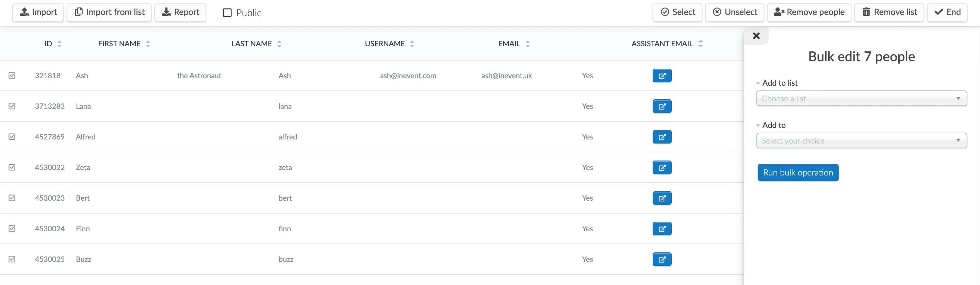Image resolution: width=980 pixels, height=285 pixels.
Task: Open the Choose a list dropdown
Action: [861, 98]
